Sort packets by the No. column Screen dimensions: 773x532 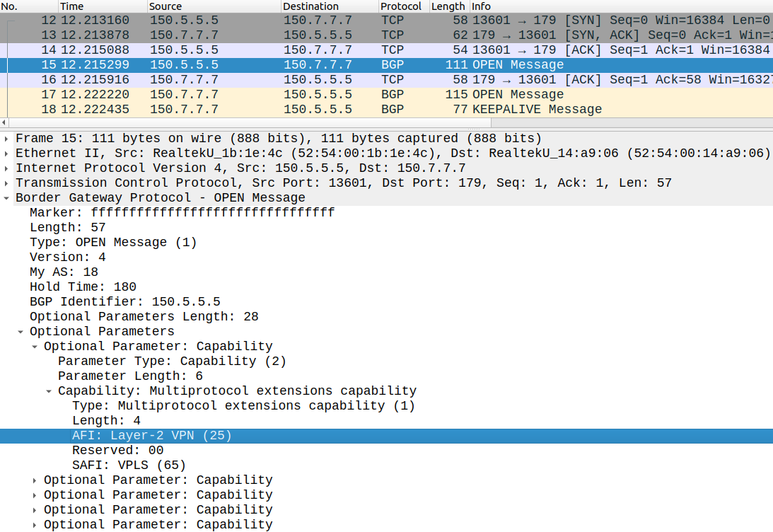(x=28, y=6)
